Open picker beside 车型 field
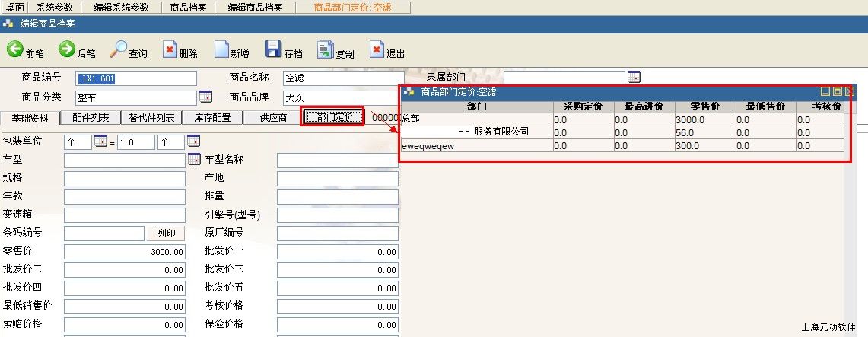The width and height of the screenshot is (868, 337). click(193, 160)
